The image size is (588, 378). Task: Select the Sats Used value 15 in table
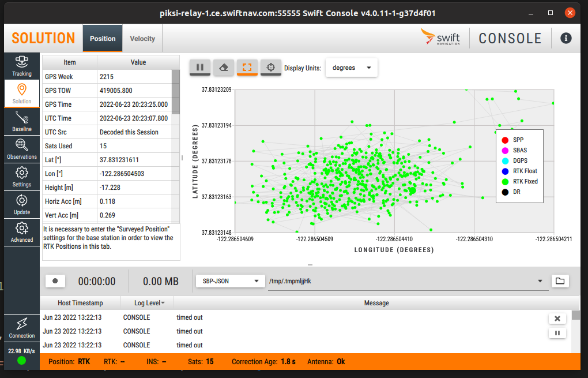[x=134, y=146]
